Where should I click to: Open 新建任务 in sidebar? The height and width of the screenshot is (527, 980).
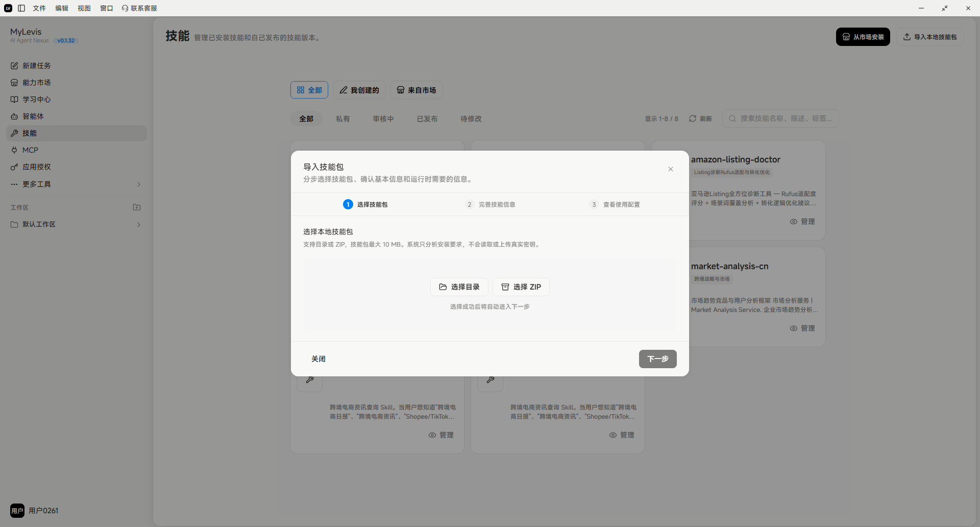pos(77,66)
